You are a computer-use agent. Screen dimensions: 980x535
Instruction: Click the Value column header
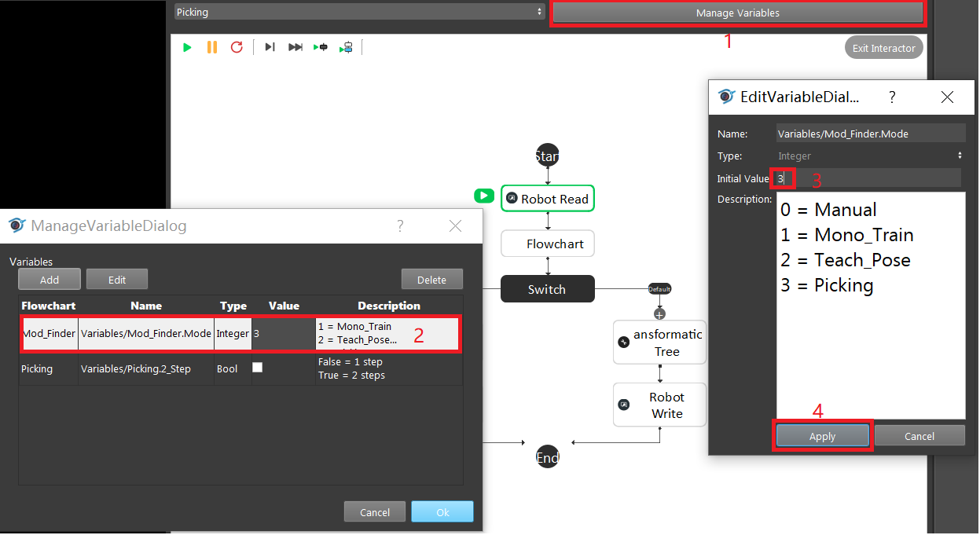point(284,306)
